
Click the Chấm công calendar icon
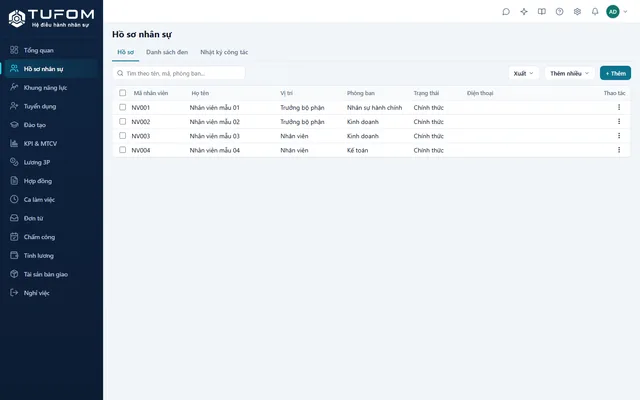[x=14, y=236]
